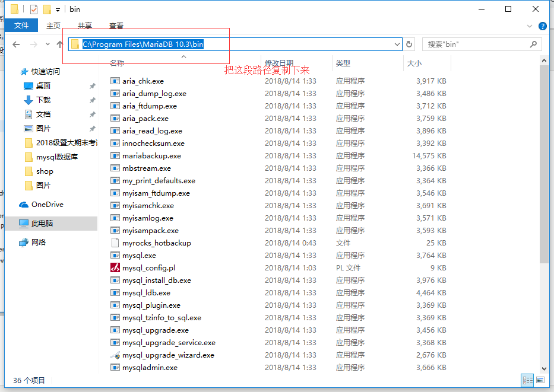554x392 pixels.
Task: Select aria_read_log.exe in the list
Action: pyautogui.click(x=152, y=131)
